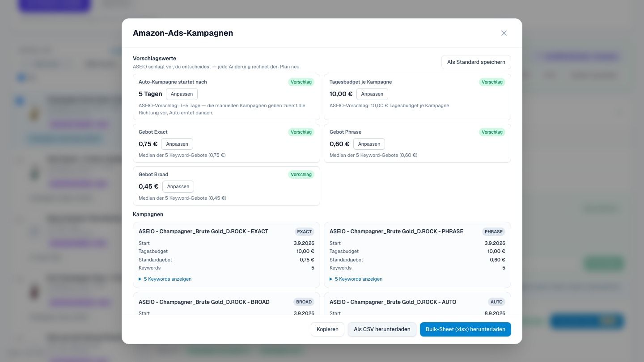Select campaign title ending in D.ROCK - AUTO
This screenshot has height=362, width=644.
coord(393,302)
